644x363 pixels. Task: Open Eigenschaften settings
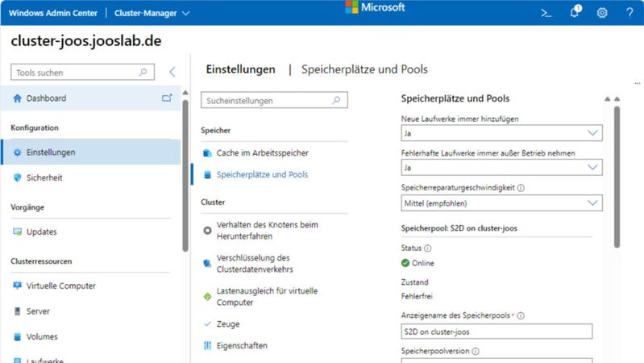tap(242, 346)
